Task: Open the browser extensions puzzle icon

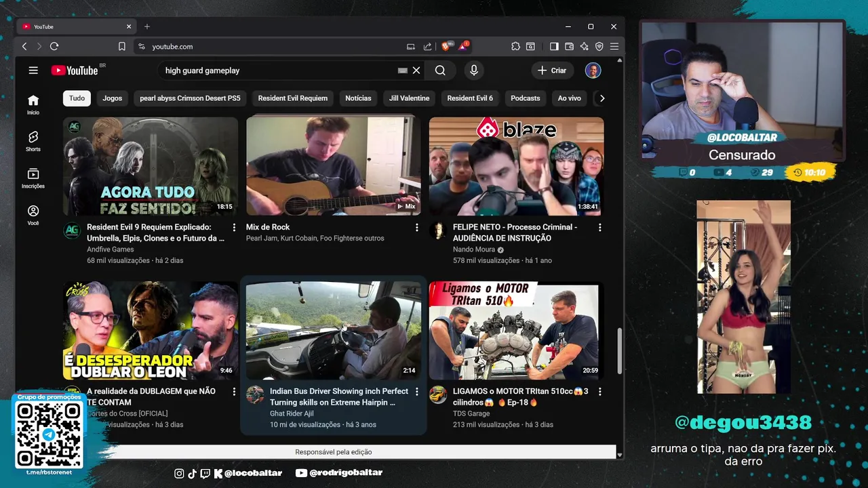Action: tap(516, 46)
